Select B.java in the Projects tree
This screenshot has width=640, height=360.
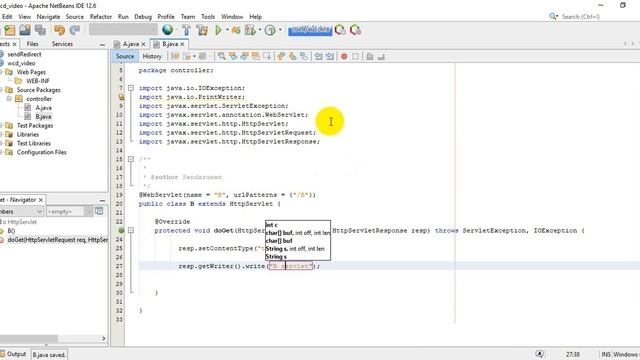[43, 117]
